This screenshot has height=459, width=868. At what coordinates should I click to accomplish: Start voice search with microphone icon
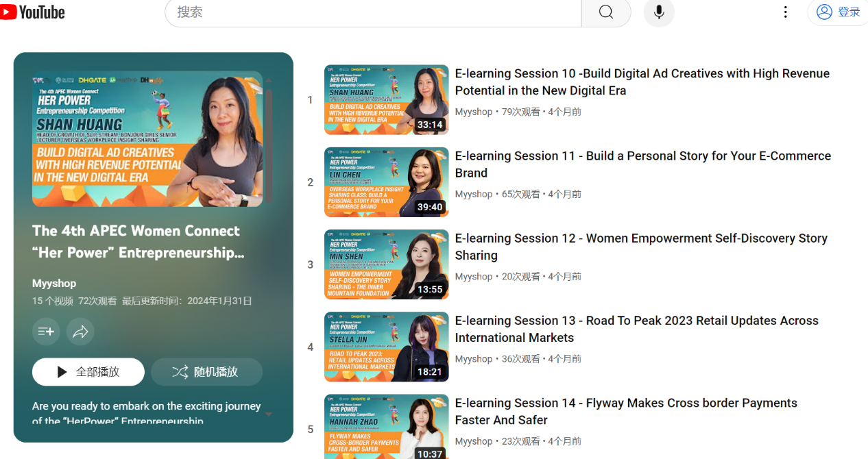(658, 12)
